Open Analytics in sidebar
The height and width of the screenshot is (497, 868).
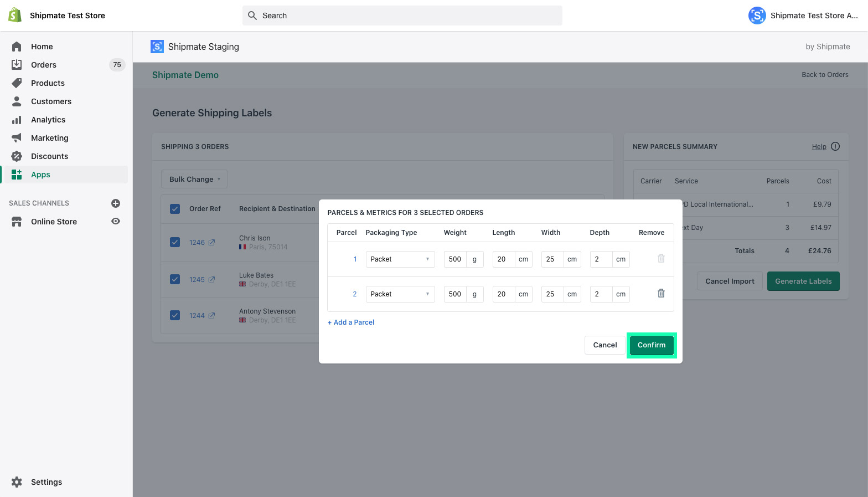tap(48, 120)
